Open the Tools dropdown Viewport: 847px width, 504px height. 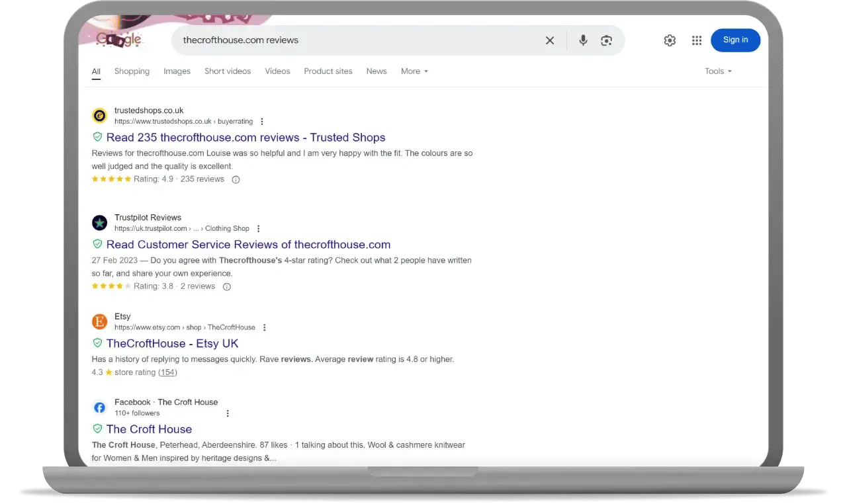pos(718,71)
